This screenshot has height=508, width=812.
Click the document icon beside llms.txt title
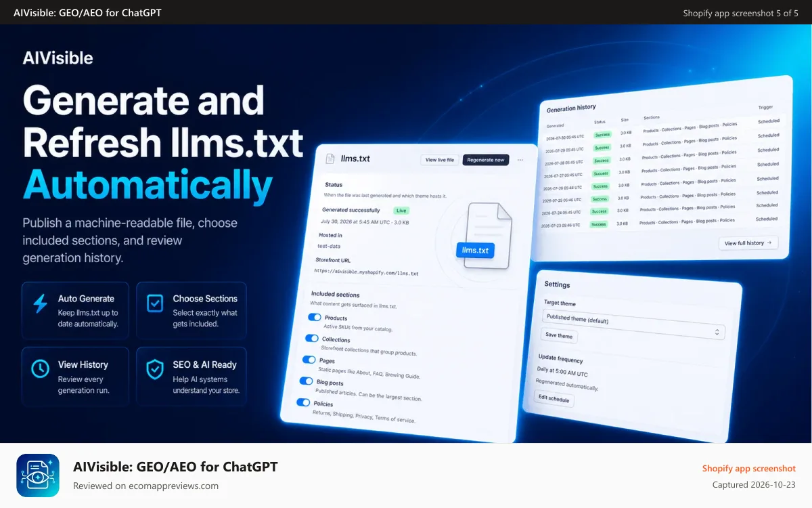point(330,158)
